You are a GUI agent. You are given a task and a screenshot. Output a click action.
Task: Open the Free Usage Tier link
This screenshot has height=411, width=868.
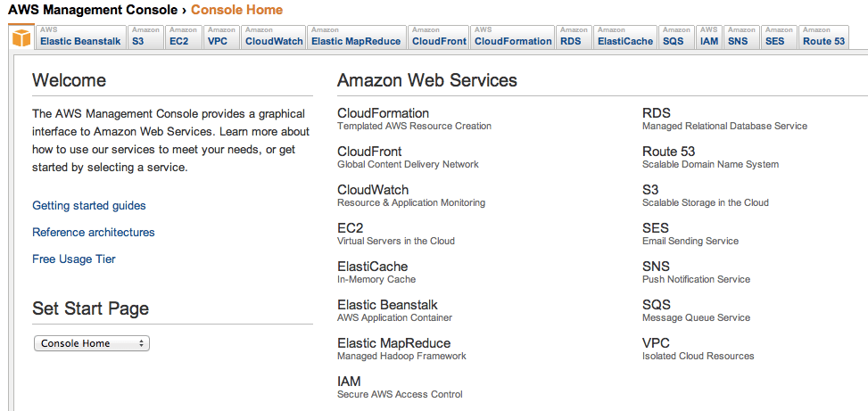pos(74,259)
